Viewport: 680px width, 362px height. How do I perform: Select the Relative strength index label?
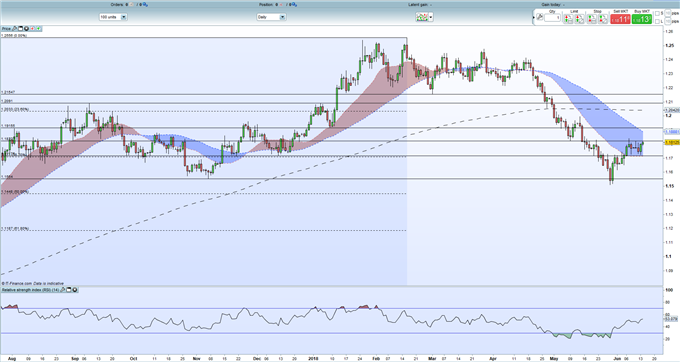pos(30,290)
